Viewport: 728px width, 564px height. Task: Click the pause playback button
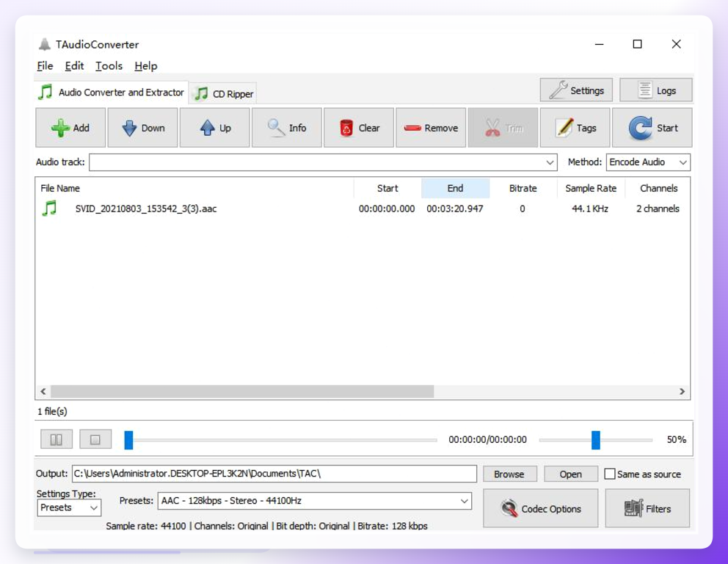(x=57, y=439)
